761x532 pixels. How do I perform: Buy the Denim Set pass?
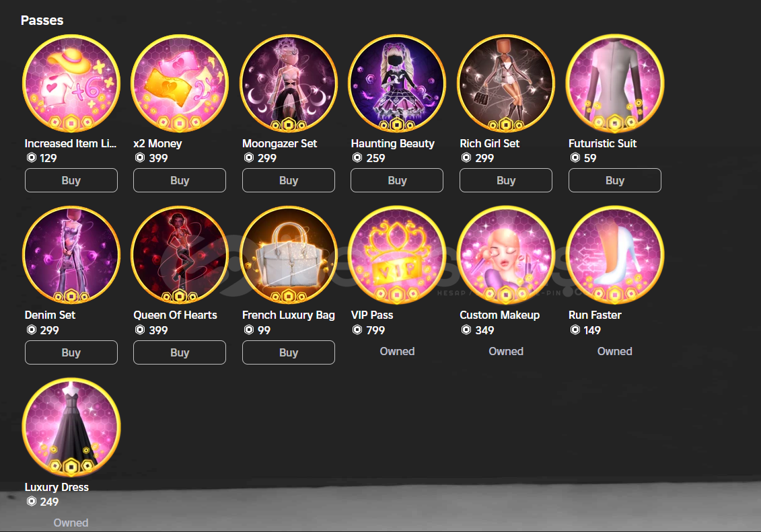pyautogui.click(x=71, y=352)
